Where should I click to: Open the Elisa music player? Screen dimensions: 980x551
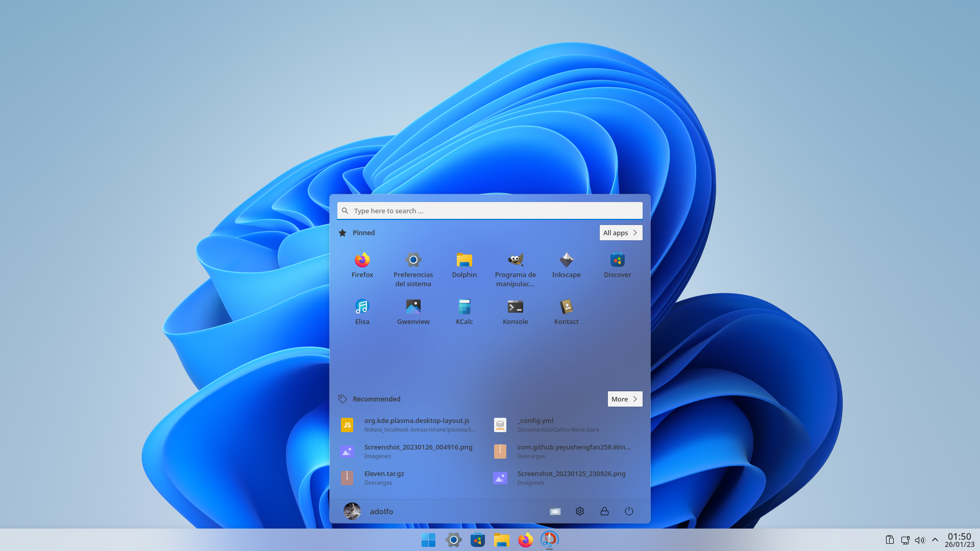coord(362,312)
